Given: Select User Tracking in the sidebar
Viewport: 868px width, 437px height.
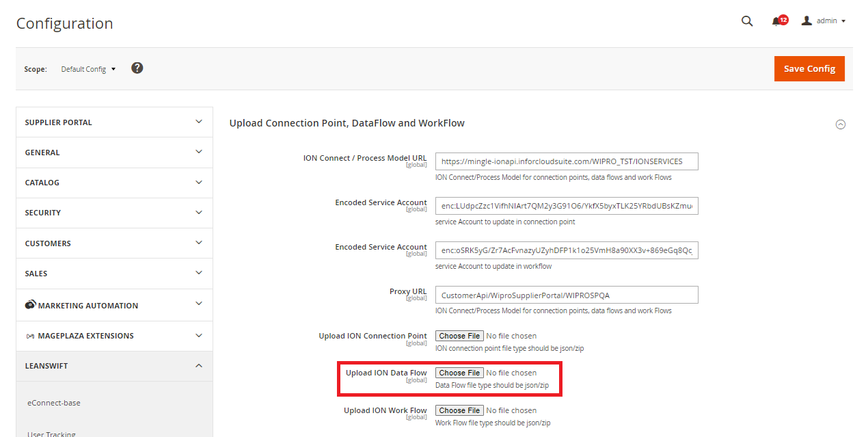Looking at the screenshot, I should [52, 433].
